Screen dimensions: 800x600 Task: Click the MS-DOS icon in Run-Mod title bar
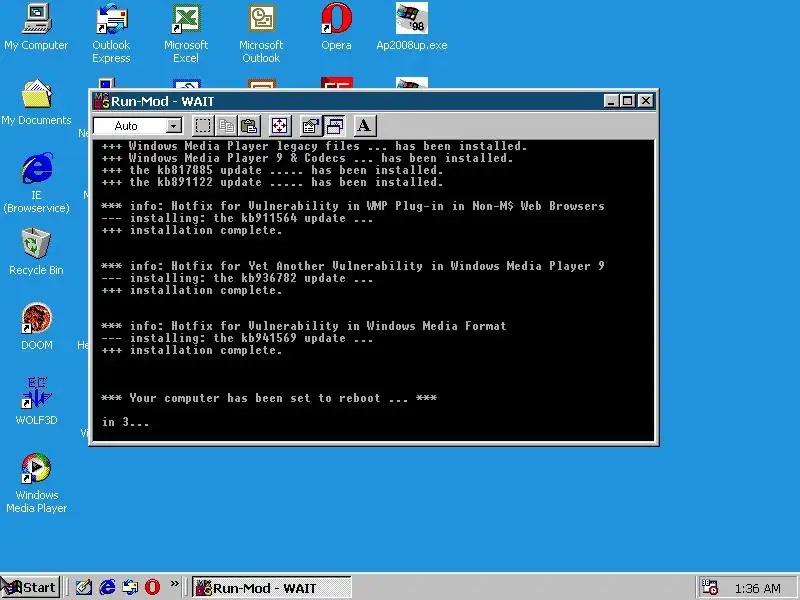pyautogui.click(x=102, y=101)
